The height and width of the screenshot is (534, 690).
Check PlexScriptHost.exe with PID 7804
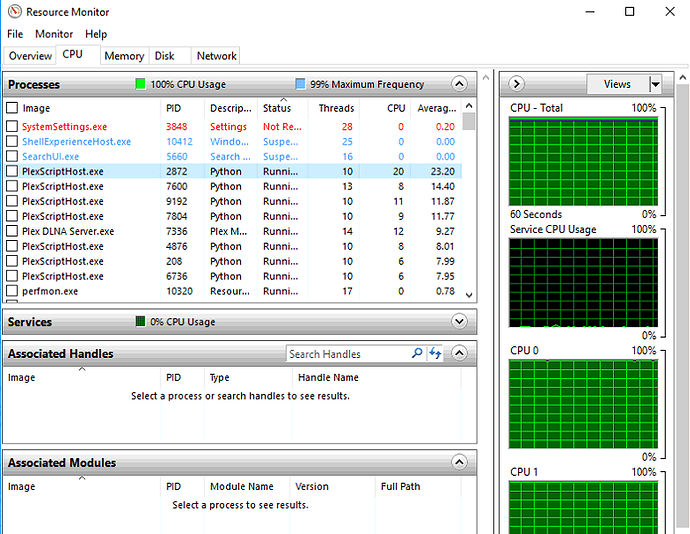point(12,216)
